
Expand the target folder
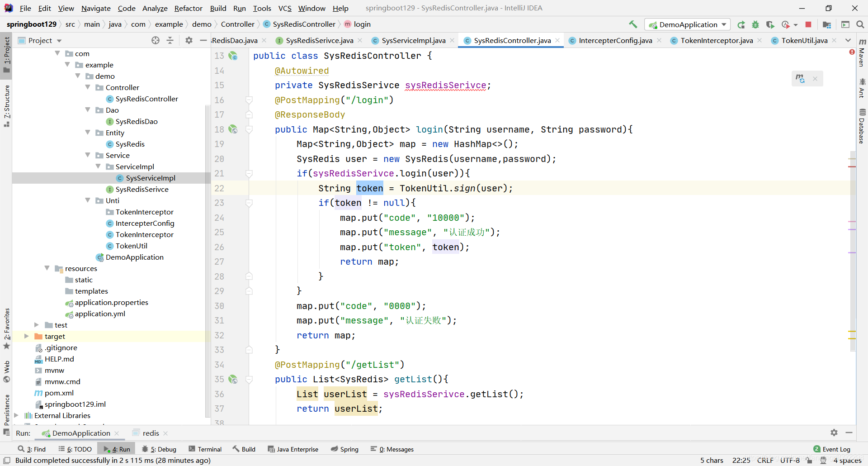26,336
